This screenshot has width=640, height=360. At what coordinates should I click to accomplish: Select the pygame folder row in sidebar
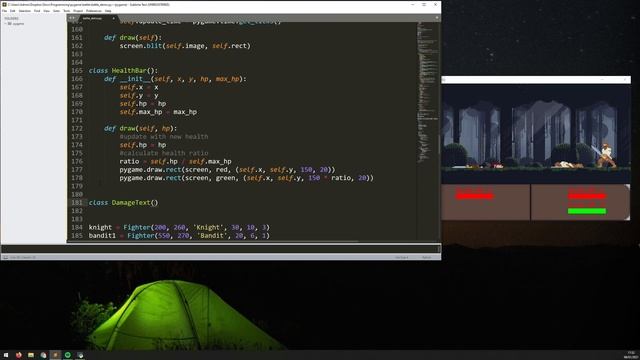click(x=33, y=24)
